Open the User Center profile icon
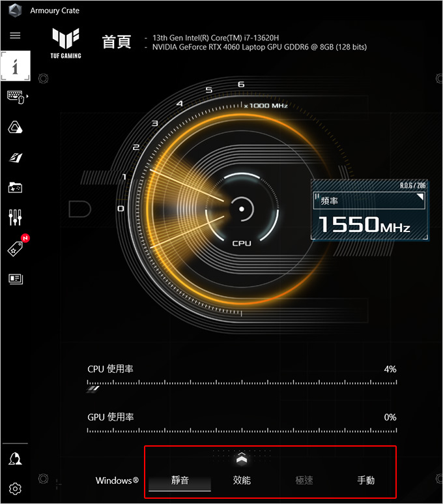The height and width of the screenshot is (504, 443). pos(15,458)
